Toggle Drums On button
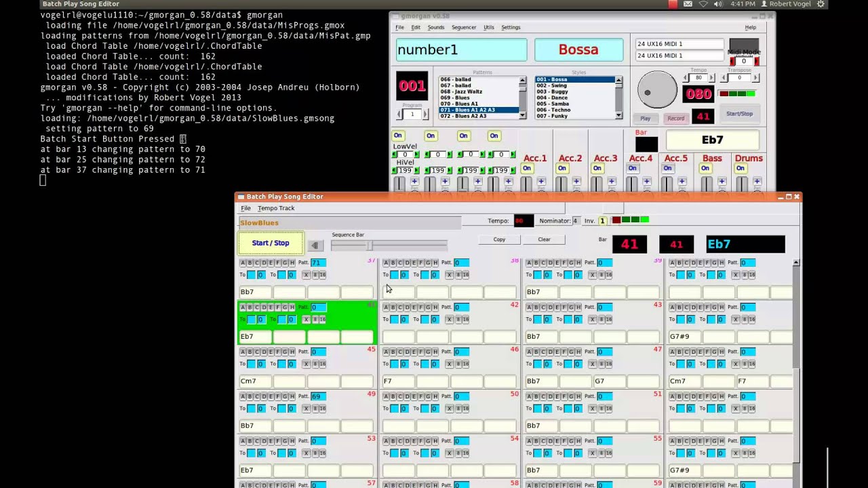The height and width of the screenshot is (488, 868). (741, 168)
